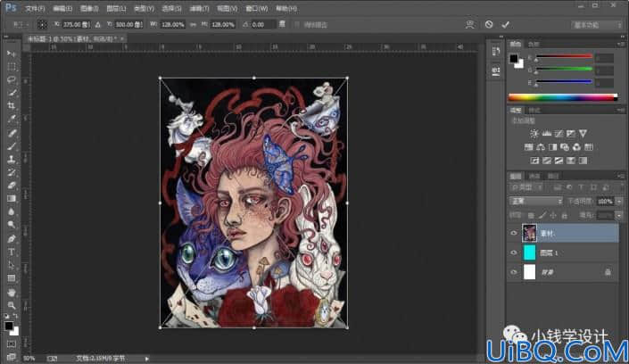Toggle maintain aspect ratio link between W and H
The height and width of the screenshot is (364, 629).
coord(193,24)
